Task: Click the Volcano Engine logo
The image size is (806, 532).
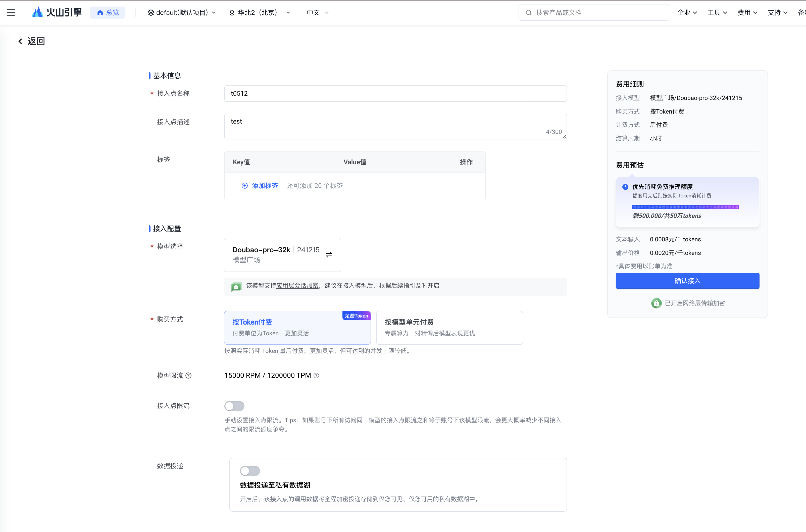Action: (57, 13)
